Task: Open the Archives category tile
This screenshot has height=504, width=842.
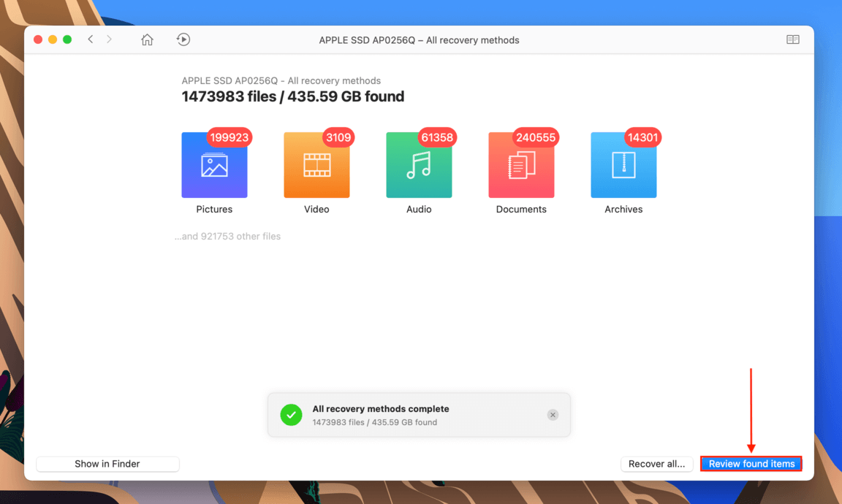Action: [x=623, y=165]
